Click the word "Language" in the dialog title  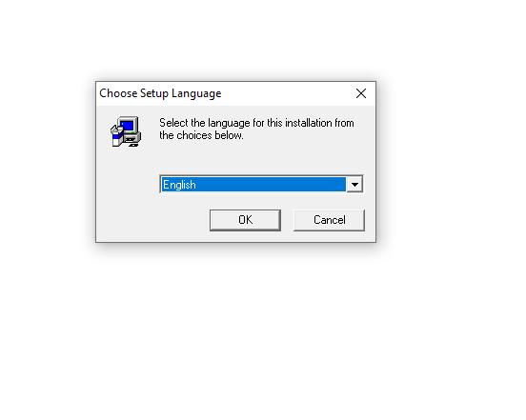[x=196, y=93]
